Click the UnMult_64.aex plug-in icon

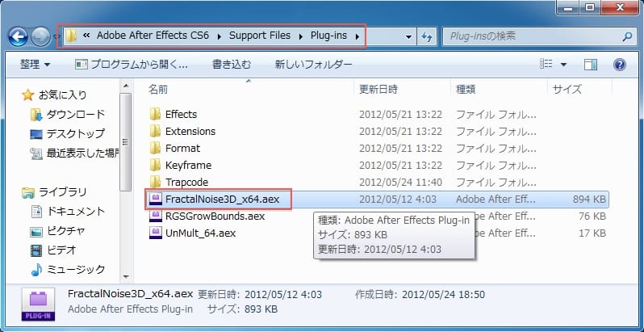click(155, 233)
